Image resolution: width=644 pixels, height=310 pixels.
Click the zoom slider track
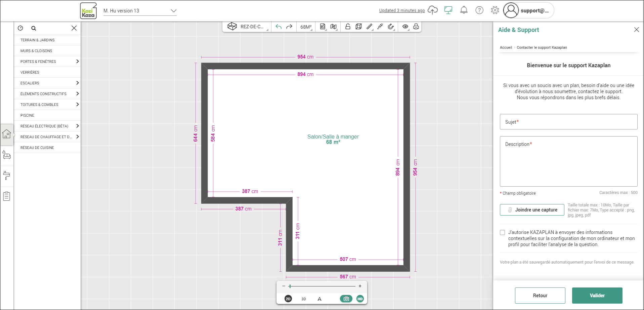323,286
